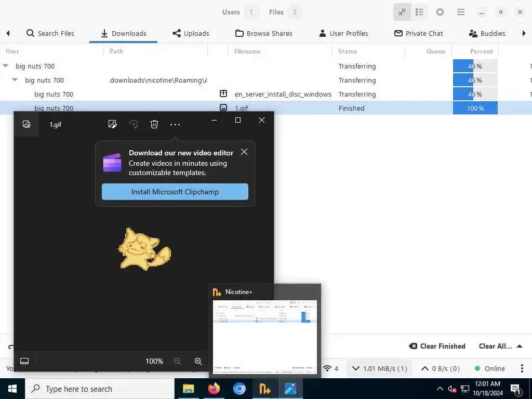This screenshot has width=532, height=399.
Task: Click the Clipchamp logo icon in the popup
Action: [112, 163]
